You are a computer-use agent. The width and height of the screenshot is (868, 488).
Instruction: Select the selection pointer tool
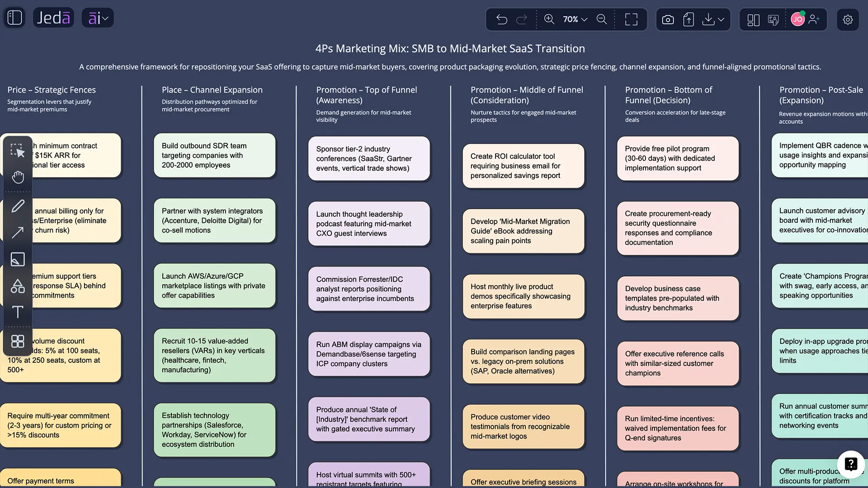point(18,150)
